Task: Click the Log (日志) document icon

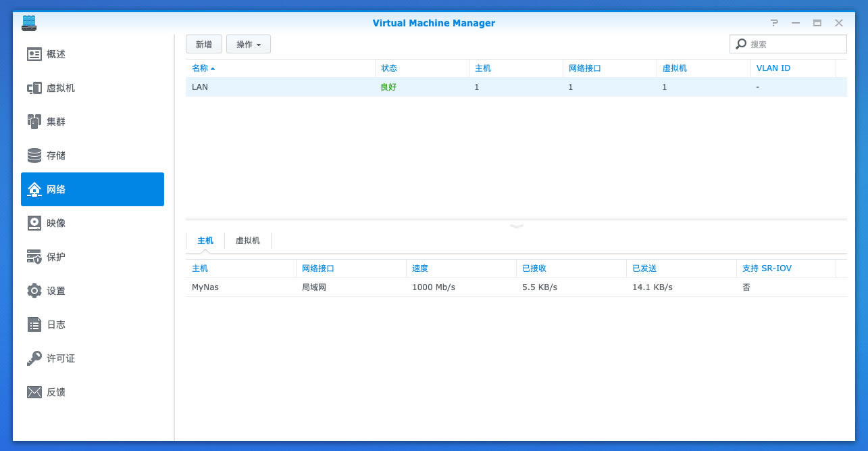Action: [34, 325]
